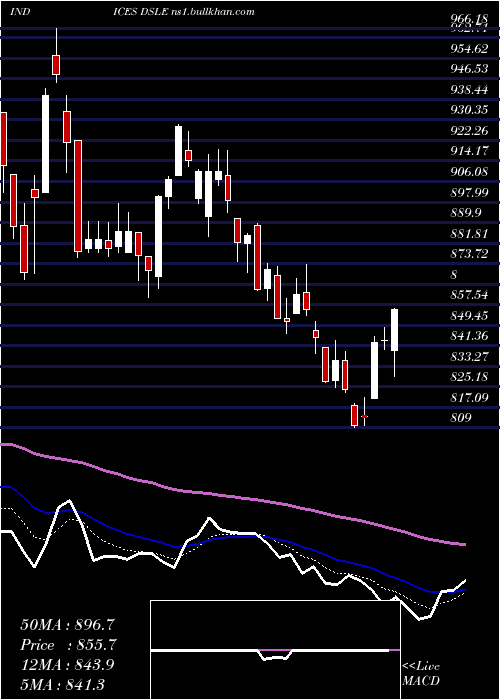Click the 873.72 price axis label
This screenshot has height=700, width=500.
coord(469,254)
